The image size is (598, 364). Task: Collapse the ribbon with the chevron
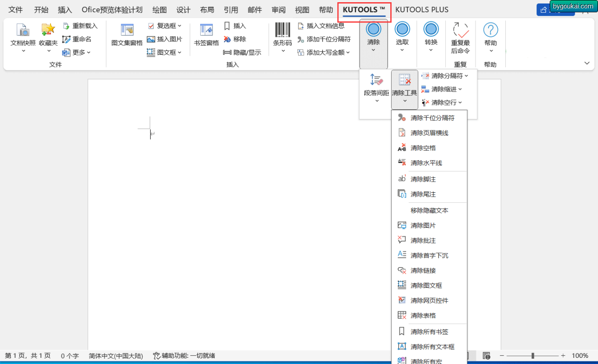587,63
